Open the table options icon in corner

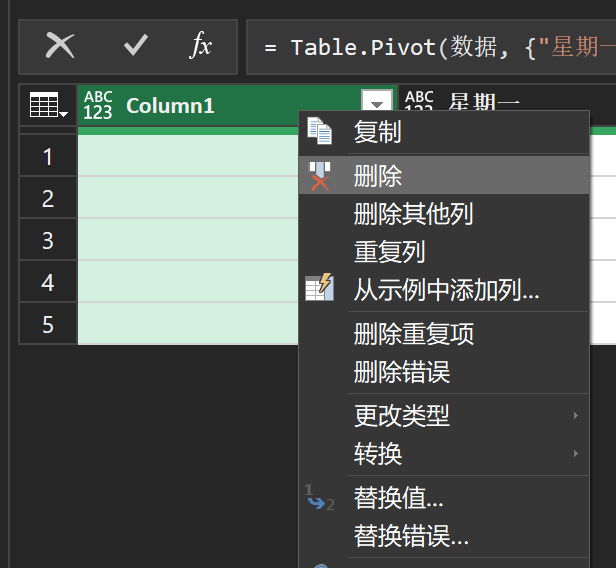[x=48, y=105]
